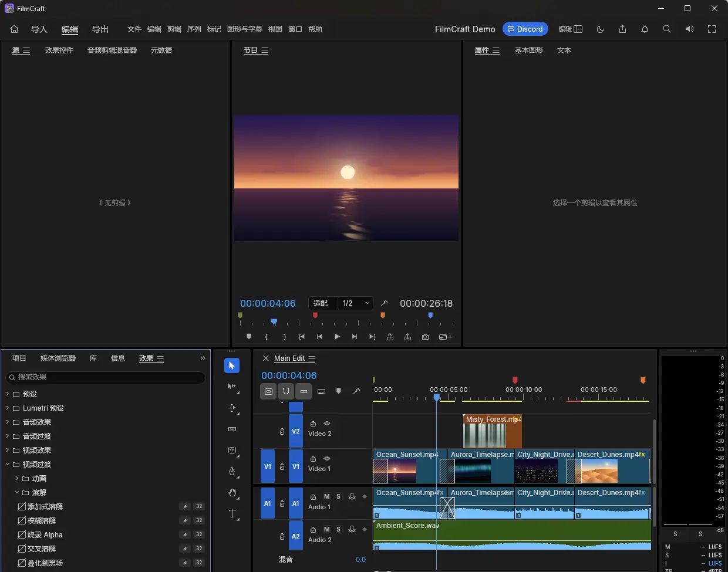Click the speaker volume icon

point(689,29)
